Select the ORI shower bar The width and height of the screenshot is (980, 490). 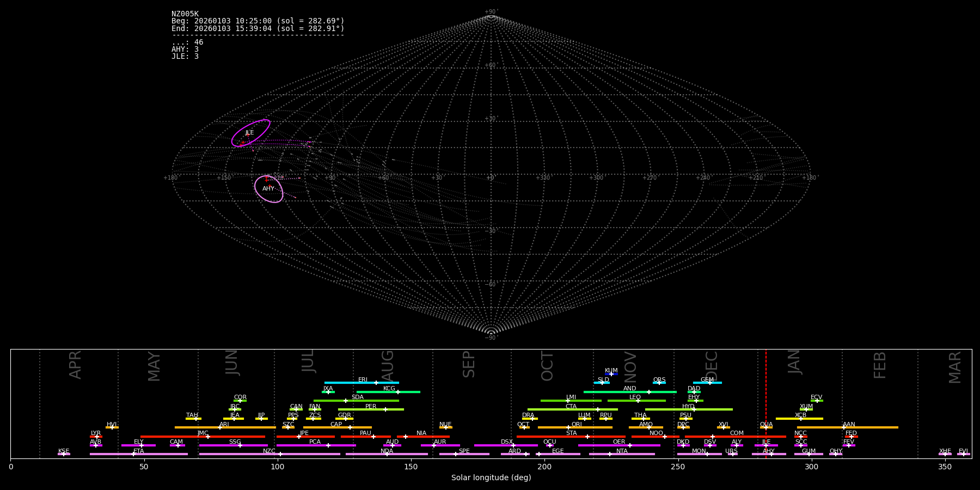click(575, 427)
